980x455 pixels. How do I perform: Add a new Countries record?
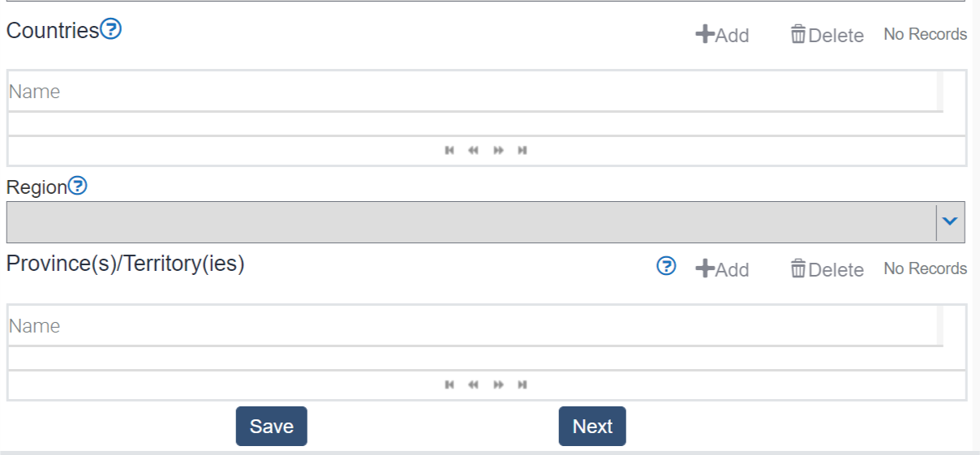coord(722,35)
